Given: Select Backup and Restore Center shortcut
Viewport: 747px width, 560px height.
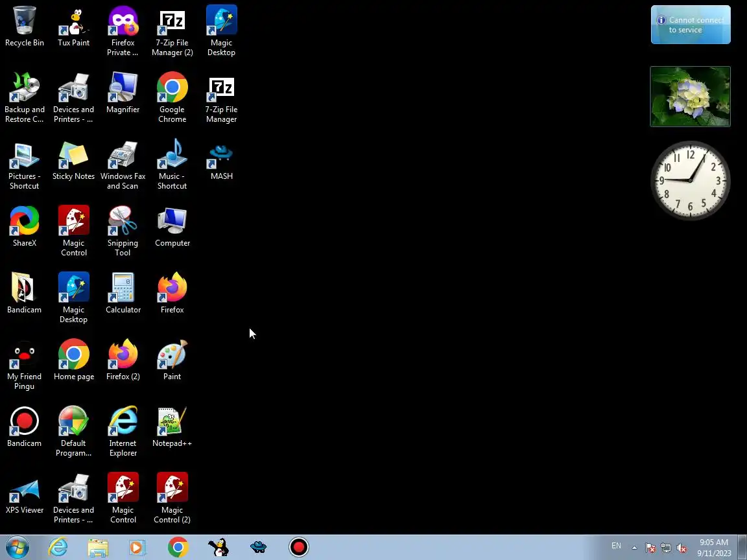Looking at the screenshot, I should [x=24, y=98].
